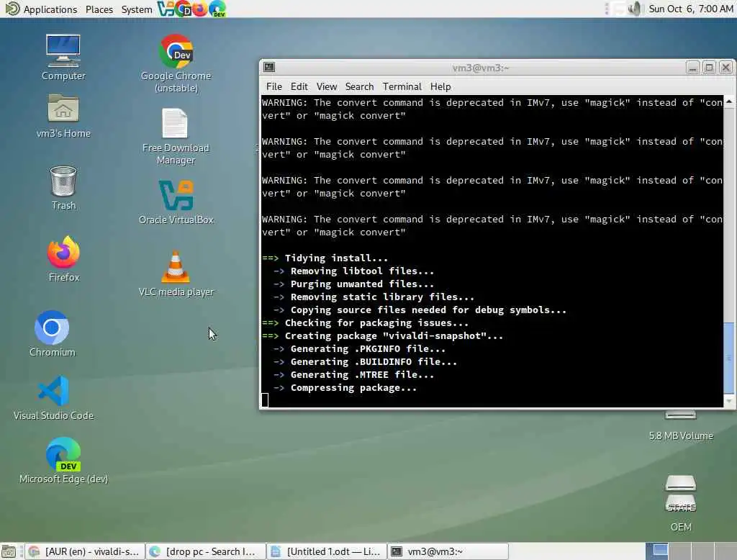The image size is (737, 560).
Task: Switch to Untitled 1.odt taskbar window
Action: coord(327,551)
